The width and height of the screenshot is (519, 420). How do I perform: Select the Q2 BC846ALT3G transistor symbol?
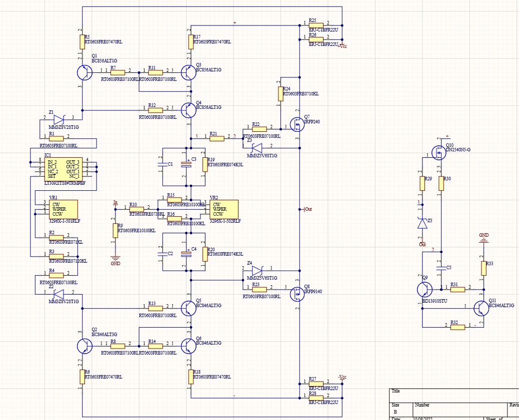click(84, 346)
